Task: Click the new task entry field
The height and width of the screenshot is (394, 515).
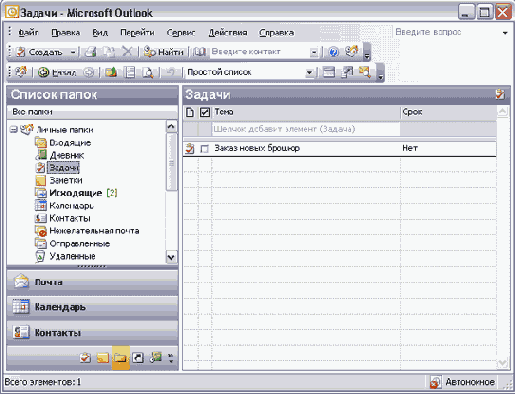Action: point(306,129)
